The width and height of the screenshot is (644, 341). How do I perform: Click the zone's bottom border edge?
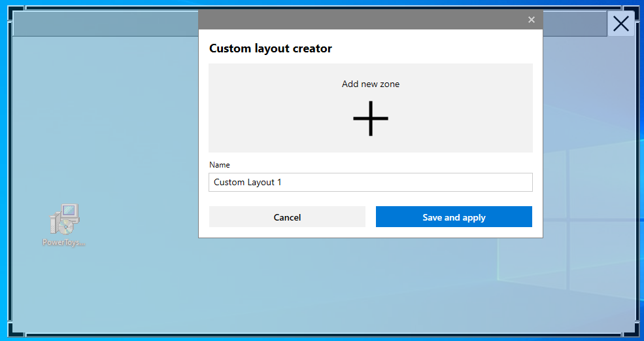point(323,334)
